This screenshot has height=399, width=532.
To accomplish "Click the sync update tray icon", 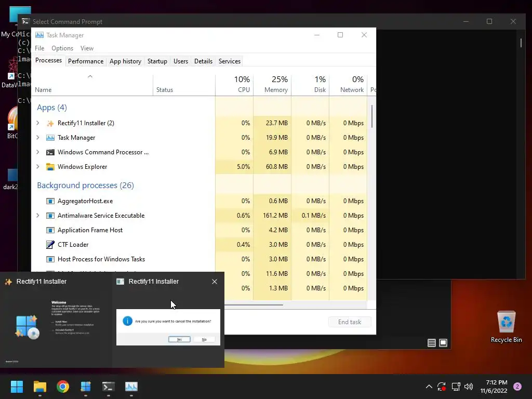I will pyautogui.click(x=442, y=387).
